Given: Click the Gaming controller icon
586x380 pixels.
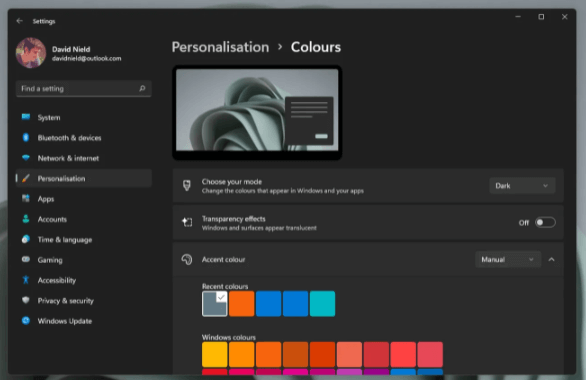Looking at the screenshot, I should click(x=26, y=259).
